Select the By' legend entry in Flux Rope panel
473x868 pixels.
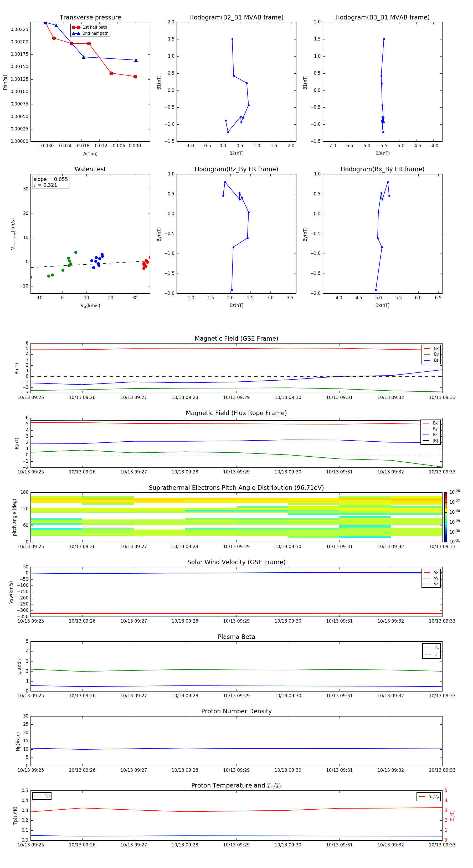coord(431,429)
